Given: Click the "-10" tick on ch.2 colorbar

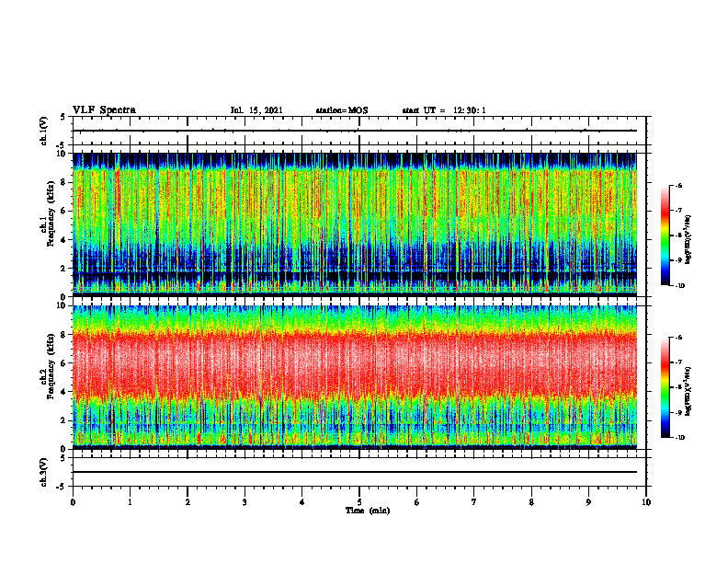Looking at the screenshot, I should (680, 438).
